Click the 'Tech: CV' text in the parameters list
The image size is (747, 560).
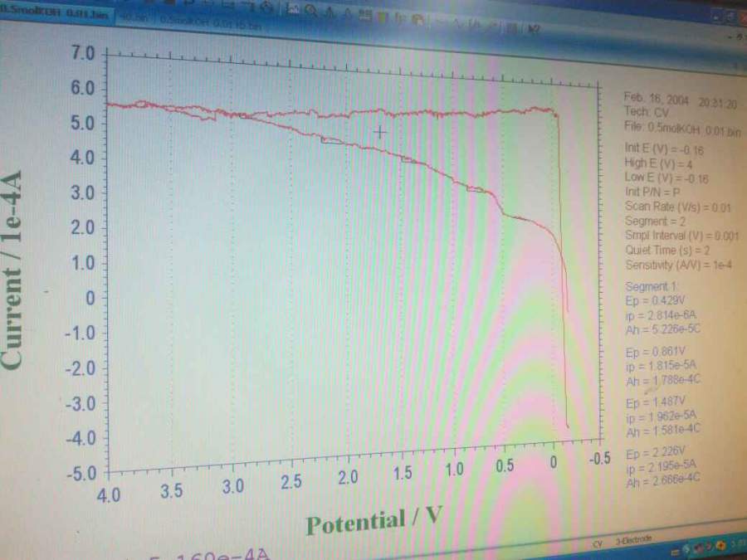point(647,112)
